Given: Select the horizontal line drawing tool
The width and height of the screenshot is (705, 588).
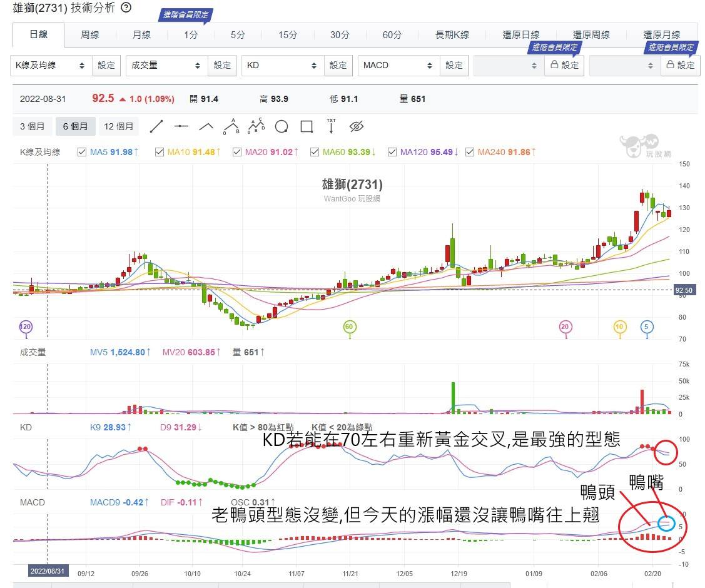Looking at the screenshot, I should click(x=181, y=127).
